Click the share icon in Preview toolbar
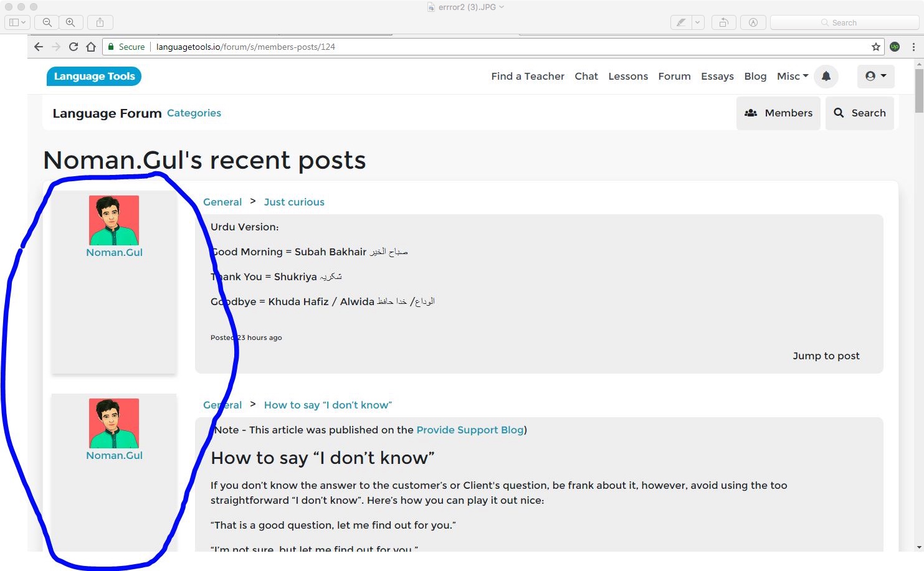 point(100,22)
